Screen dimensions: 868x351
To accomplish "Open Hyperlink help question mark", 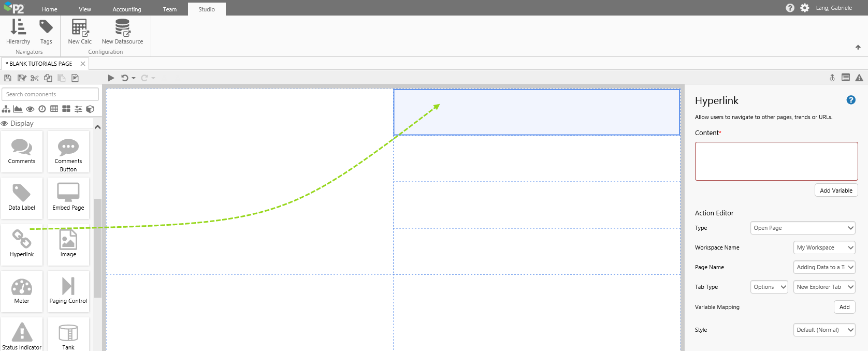I will (851, 100).
